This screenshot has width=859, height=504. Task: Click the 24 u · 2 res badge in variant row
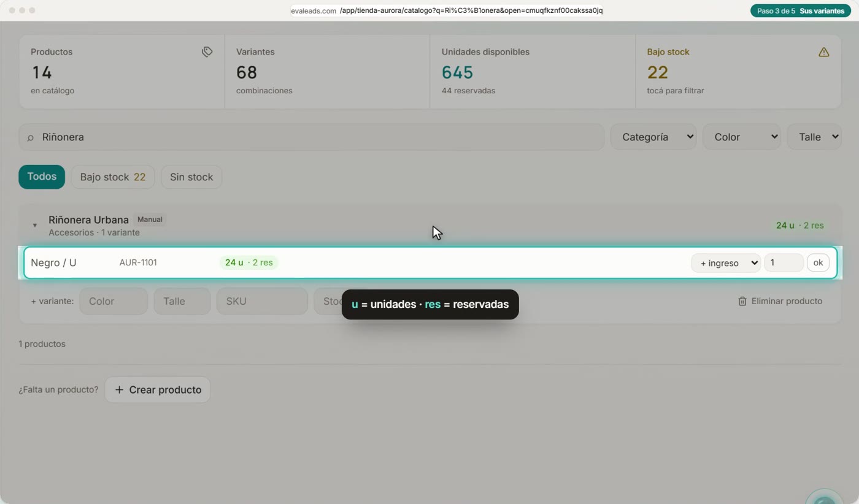pos(248,262)
